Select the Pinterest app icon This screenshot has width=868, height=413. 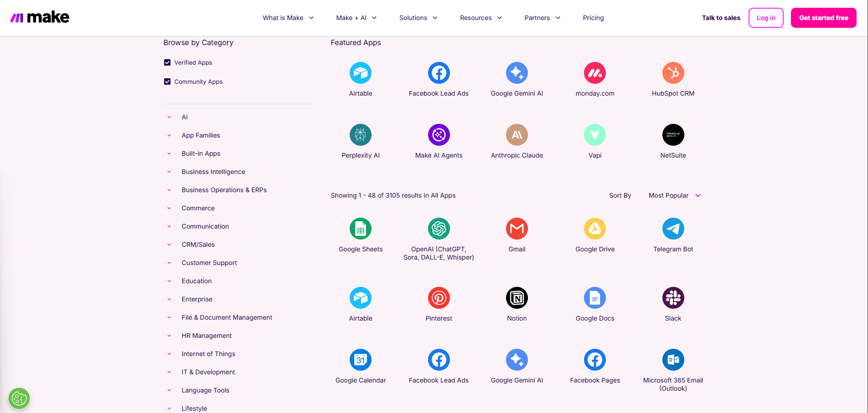point(439,298)
